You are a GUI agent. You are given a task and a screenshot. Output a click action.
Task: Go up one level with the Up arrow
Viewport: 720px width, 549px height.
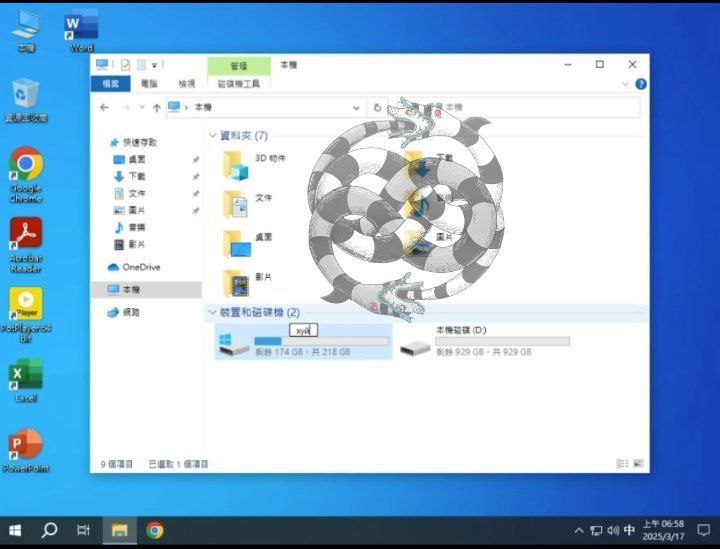pos(157,108)
